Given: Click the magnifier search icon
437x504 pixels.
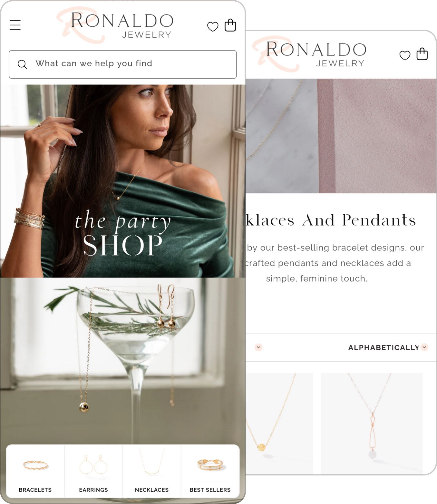Looking at the screenshot, I should (22, 64).
